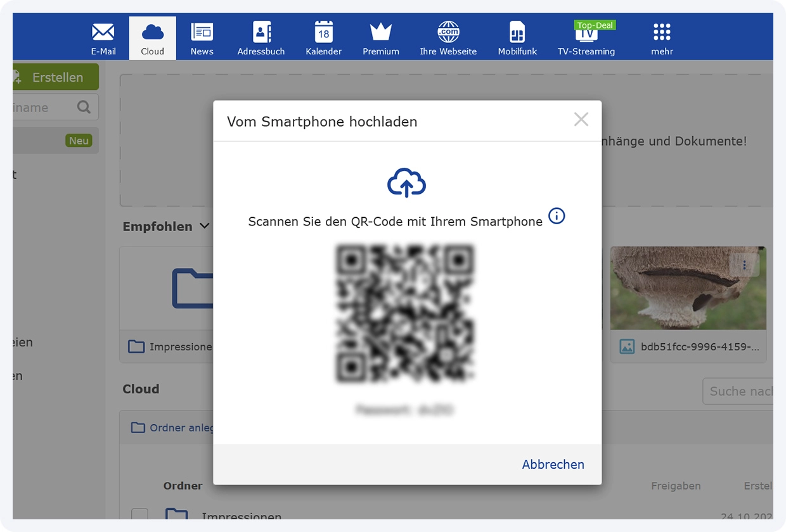The height and width of the screenshot is (532, 786).
Task: Select the Cloud tab
Action: coord(153,39)
